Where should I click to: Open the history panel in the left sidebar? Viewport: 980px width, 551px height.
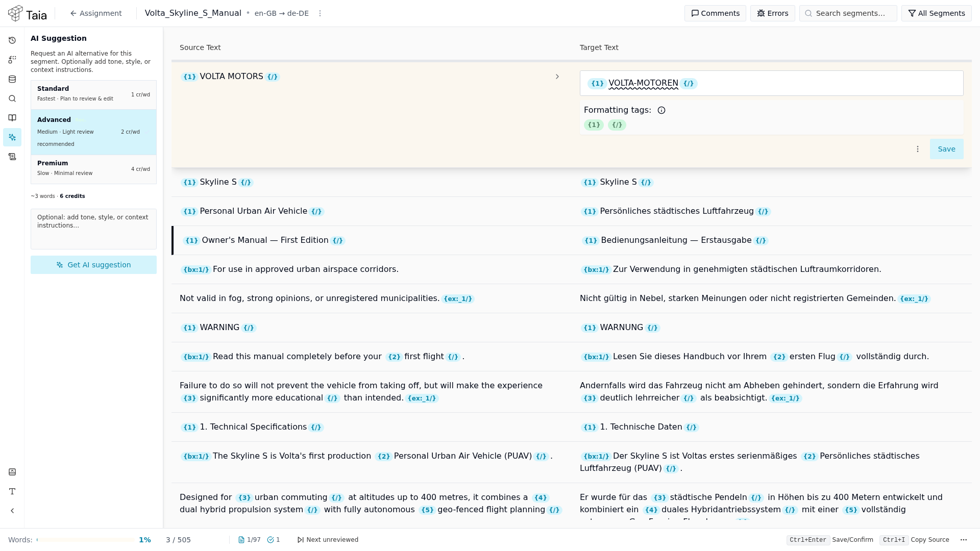(x=12, y=40)
